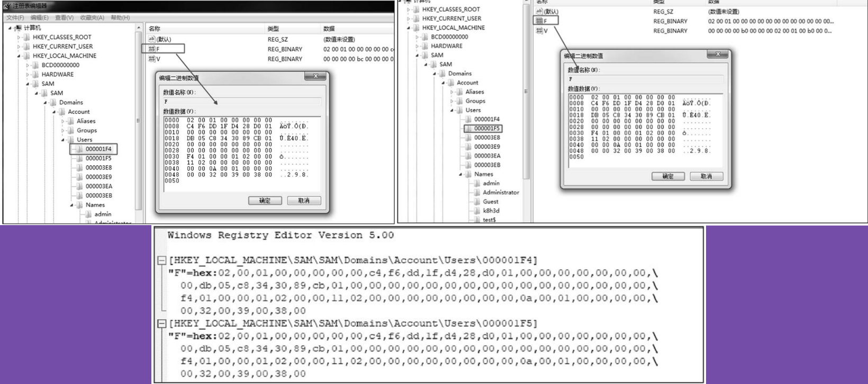Click the BCD00000000 folder icon in the left tree
This screenshot has width=868, height=384.
(35, 65)
